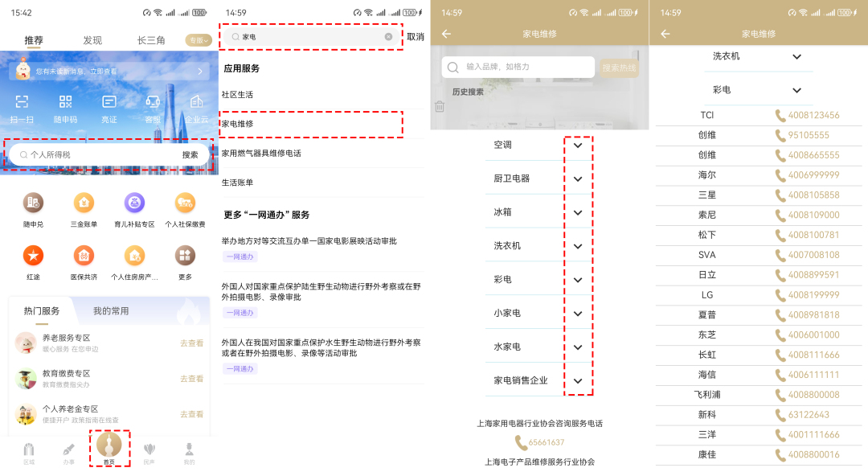The image size is (868, 472).
Task: Tap the 红途 star icon
Action: (x=33, y=257)
